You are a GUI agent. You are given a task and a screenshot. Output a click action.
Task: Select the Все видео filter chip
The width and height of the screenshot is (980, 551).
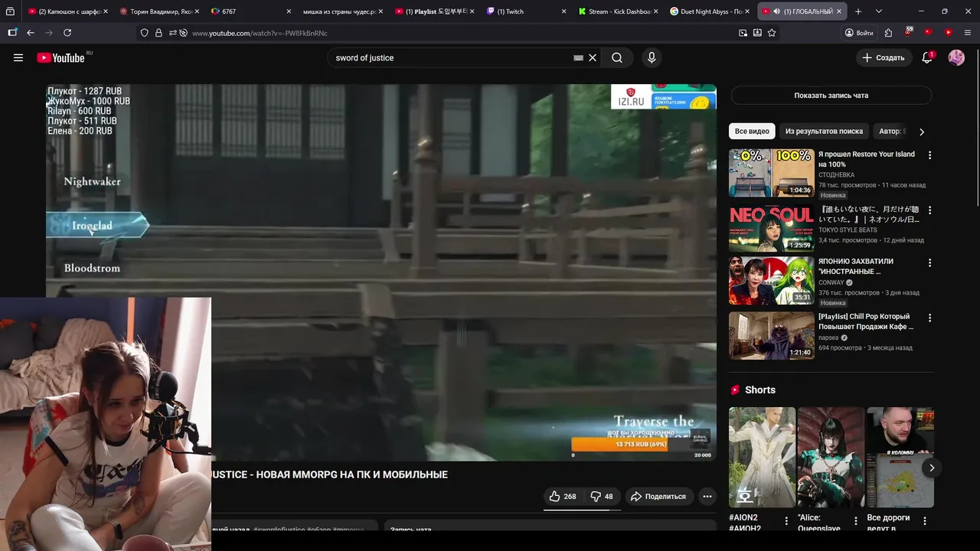[x=752, y=132]
